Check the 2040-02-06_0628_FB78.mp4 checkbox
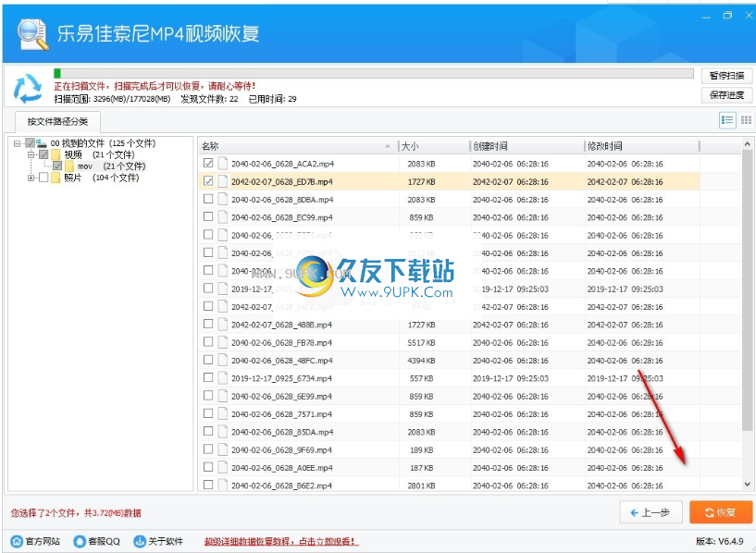 (x=208, y=341)
